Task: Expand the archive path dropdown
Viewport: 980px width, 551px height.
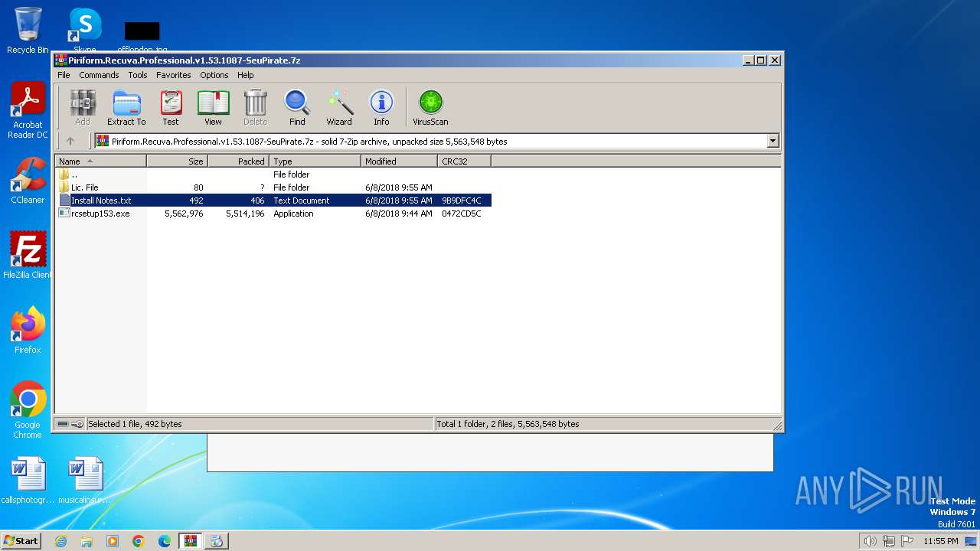Action: tap(773, 141)
